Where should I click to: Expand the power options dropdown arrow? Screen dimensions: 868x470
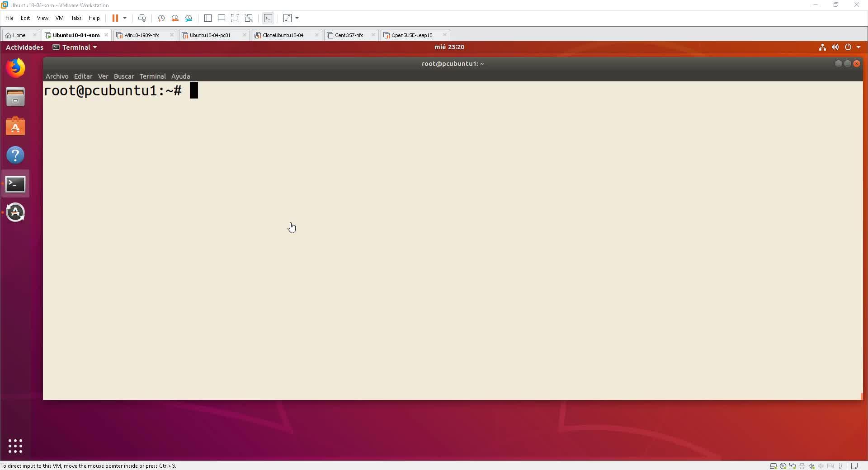(x=125, y=18)
